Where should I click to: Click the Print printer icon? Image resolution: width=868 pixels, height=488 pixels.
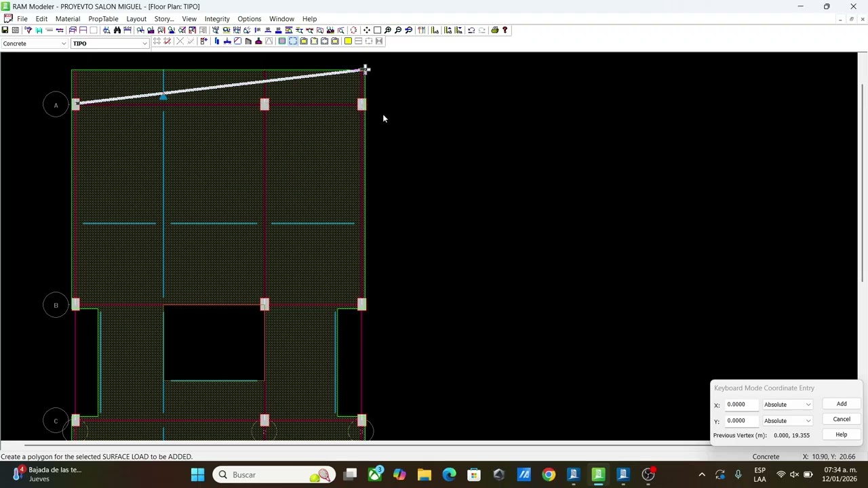[495, 30]
